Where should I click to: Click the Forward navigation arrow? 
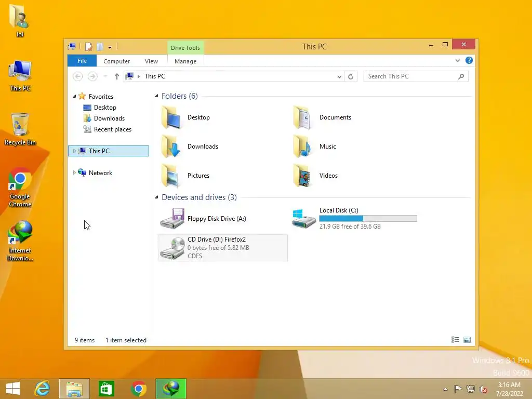(x=92, y=76)
